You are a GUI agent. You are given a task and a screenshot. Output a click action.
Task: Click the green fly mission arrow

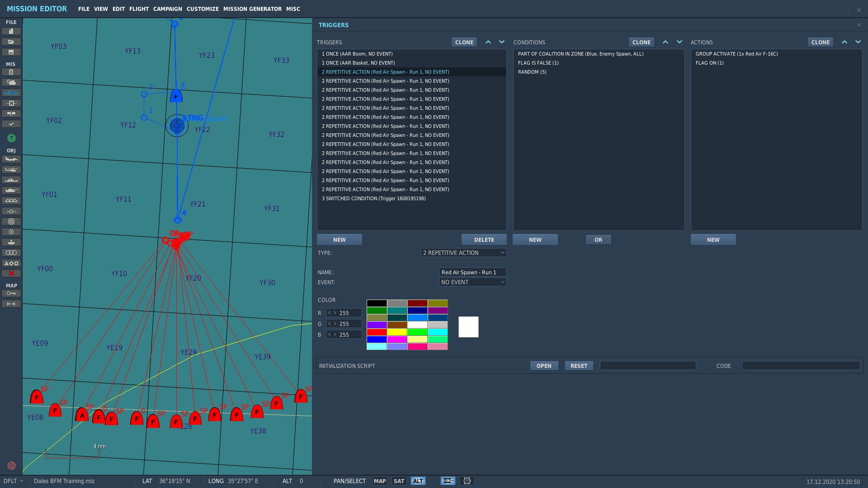(x=11, y=138)
